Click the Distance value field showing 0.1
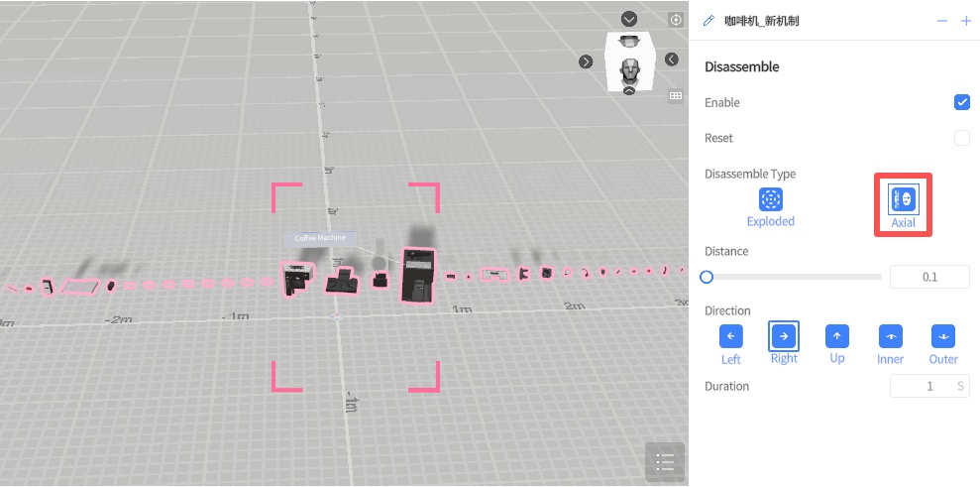980x487 pixels. click(928, 277)
